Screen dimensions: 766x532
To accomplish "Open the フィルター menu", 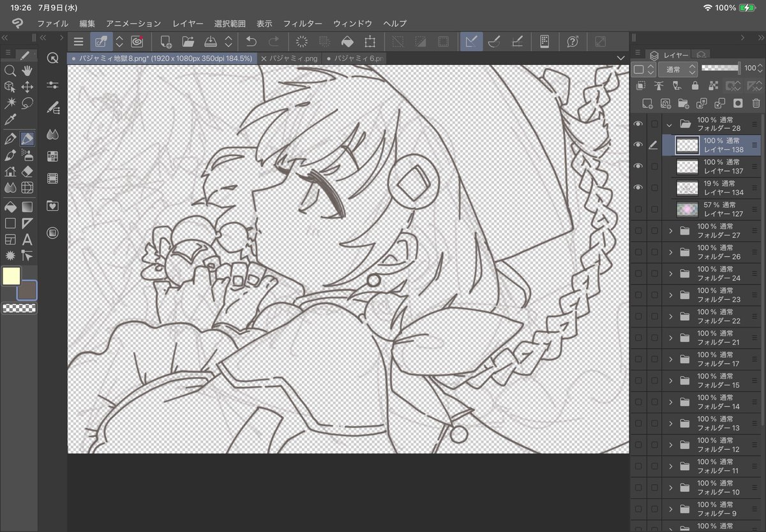I will pyautogui.click(x=303, y=24).
